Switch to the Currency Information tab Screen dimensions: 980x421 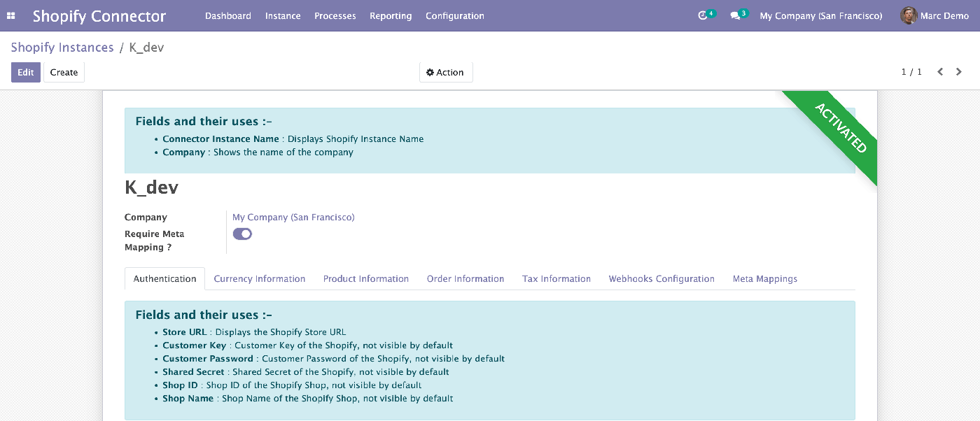click(x=260, y=278)
